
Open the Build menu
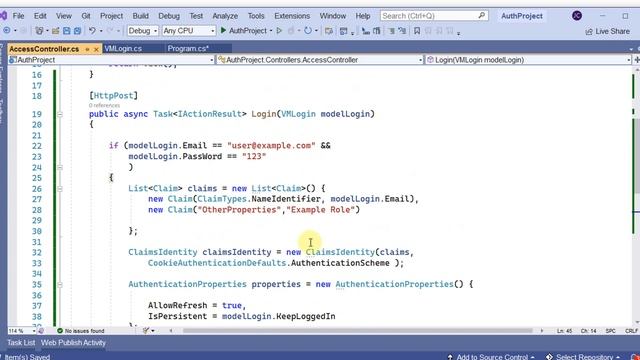coord(140,16)
